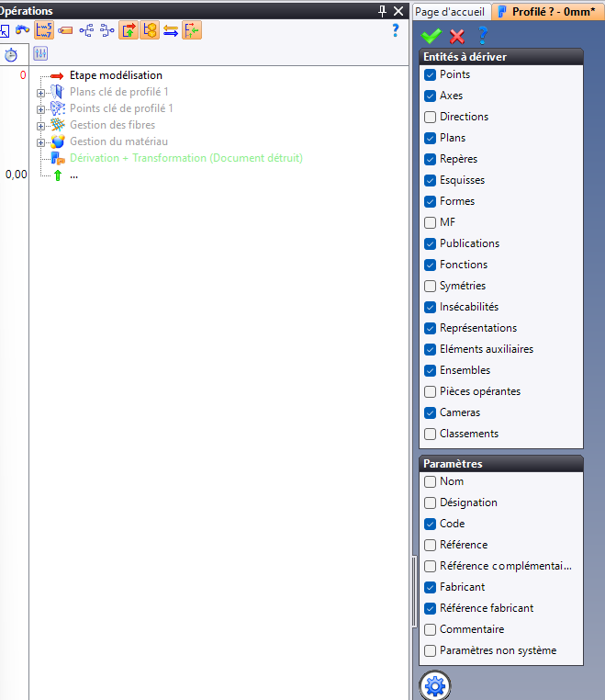Viewport: 605px width, 700px height.
Task: Uncheck the Publications checkbox
Action: pyautogui.click(x=430, y=243)
